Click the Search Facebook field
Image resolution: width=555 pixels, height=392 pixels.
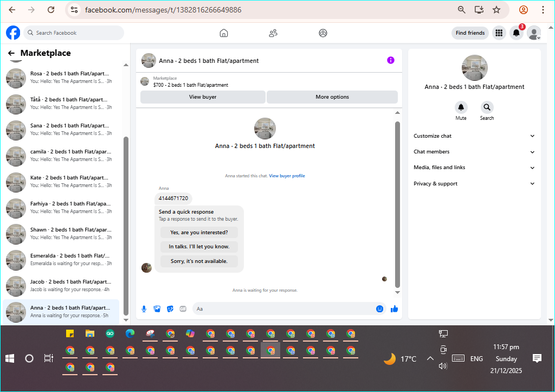(x=74, y=33)
